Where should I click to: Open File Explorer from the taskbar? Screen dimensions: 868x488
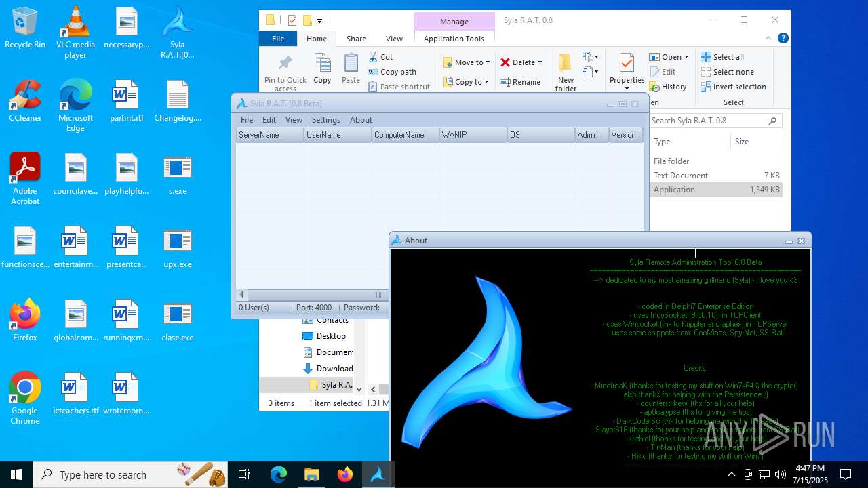[311, 474]
